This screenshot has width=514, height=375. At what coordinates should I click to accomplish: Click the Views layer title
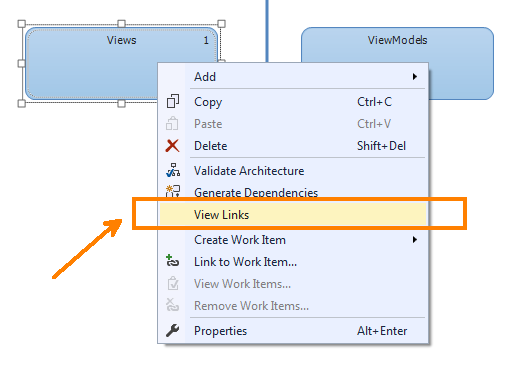[x=121, y=40]
